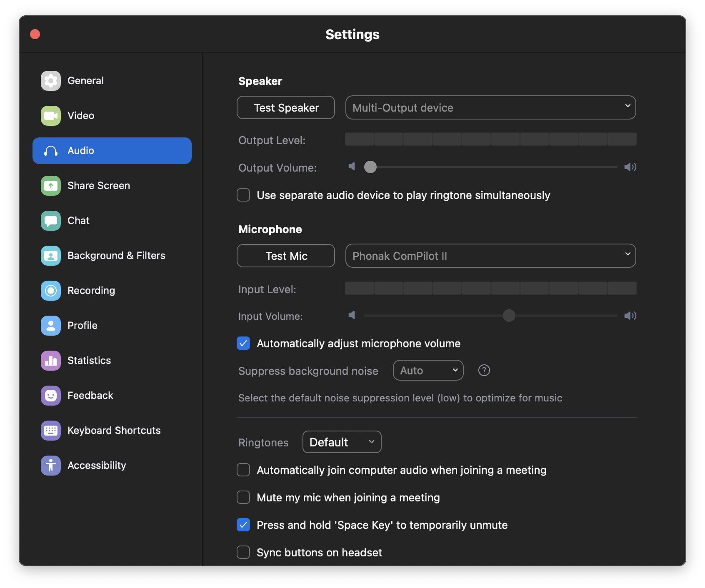
Task: Go to the Keyboard Shortcuts tab
Action: [112, 431]
